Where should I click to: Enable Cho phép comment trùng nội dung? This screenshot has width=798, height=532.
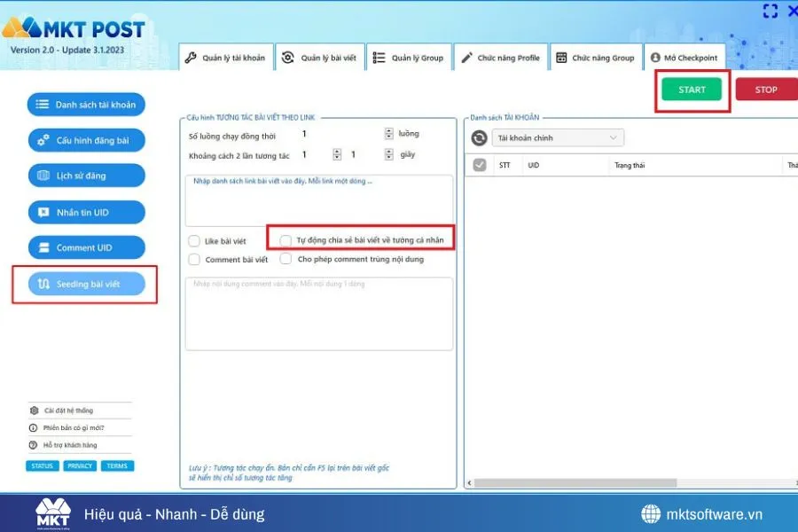pos(286,259)
